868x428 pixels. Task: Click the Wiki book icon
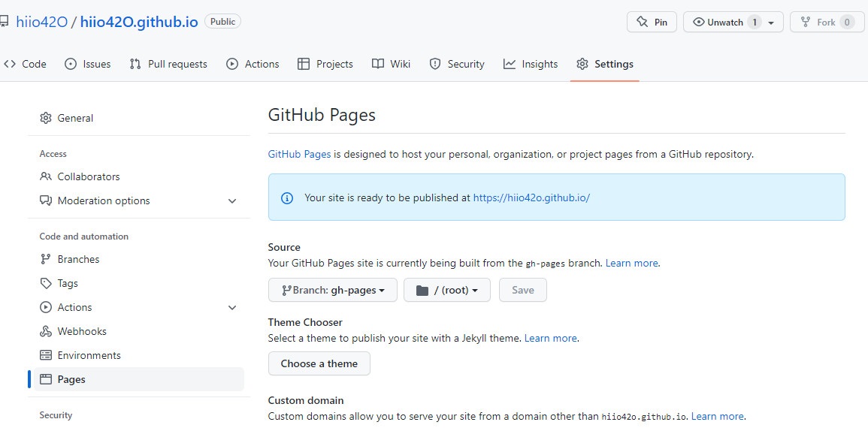click(x=377, y=64)
